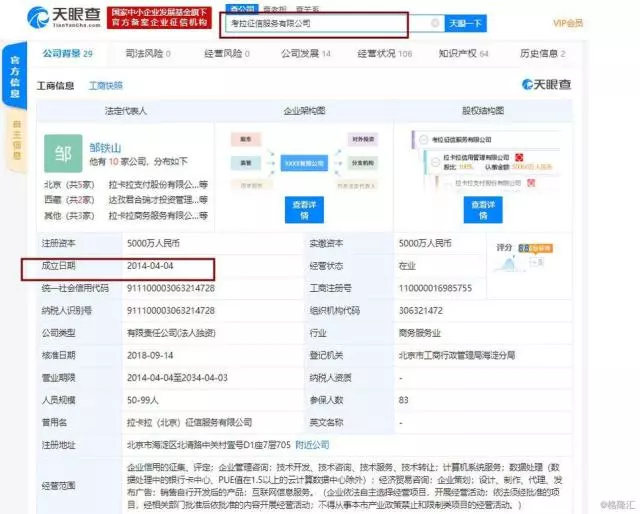
Task: Click the 邹铁山 avatar tile
Action: pos(64,153)
